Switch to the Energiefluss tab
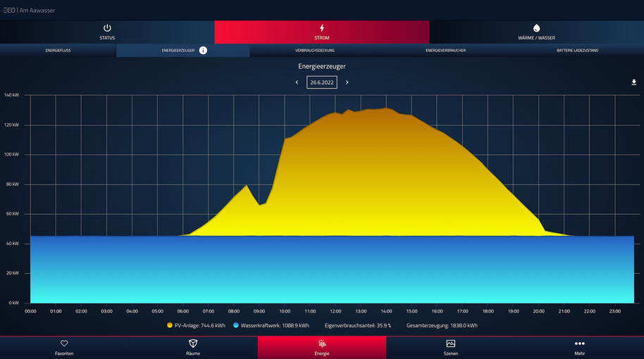The height and width of the screenshot is (359, 644). tap(58, 51)
